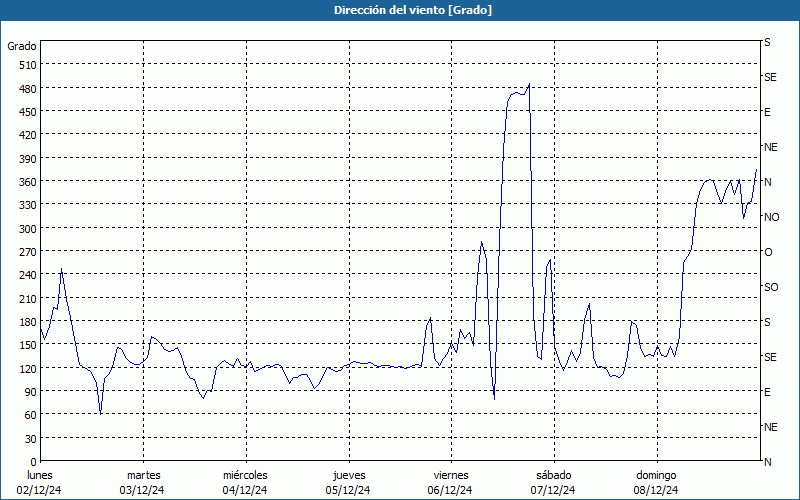Select the 240 degree axis value
Screen dimensions: 800x500
pos(28,276)
